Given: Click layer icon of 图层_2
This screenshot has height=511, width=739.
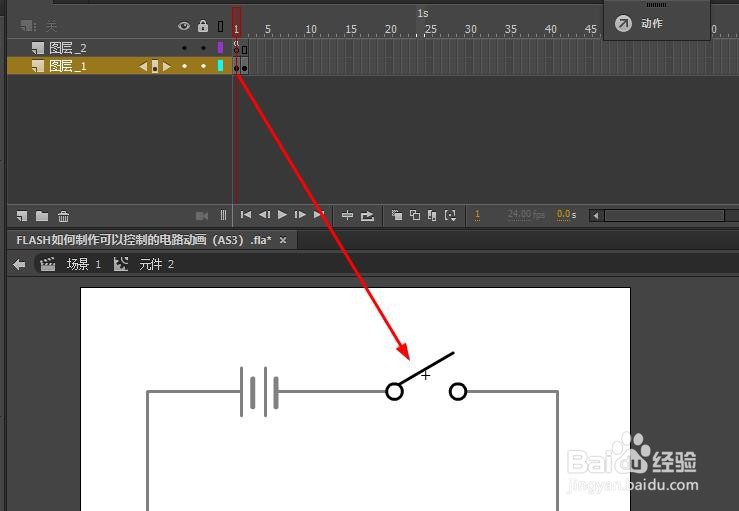Looking at the screenshot, I should click(x=38, y=48).
